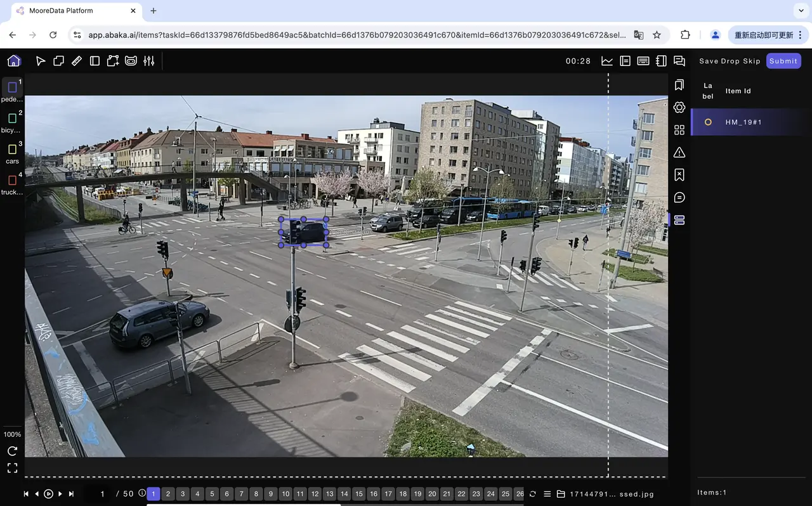This screenshot has height=506, width=812.
Task: Click the 00:28 timer display
Action: coord(578,61)
